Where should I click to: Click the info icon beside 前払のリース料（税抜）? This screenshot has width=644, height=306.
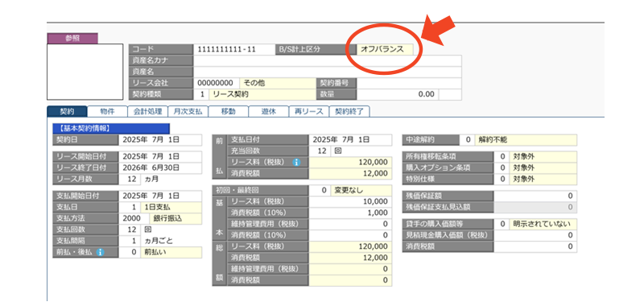click(x=296, y=162)
